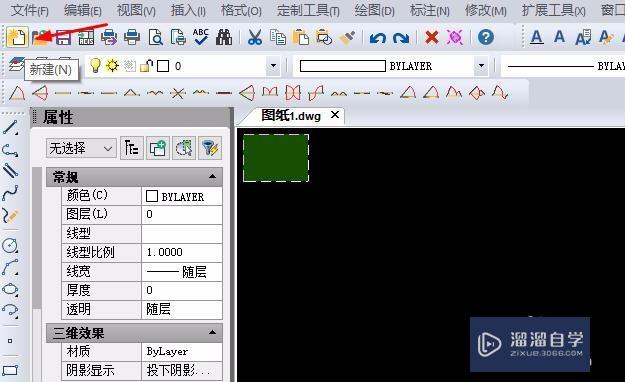Toggle PICKADD icon in properties panel
This screenshot has width=625, height=382.
click(x=158, y=148)
